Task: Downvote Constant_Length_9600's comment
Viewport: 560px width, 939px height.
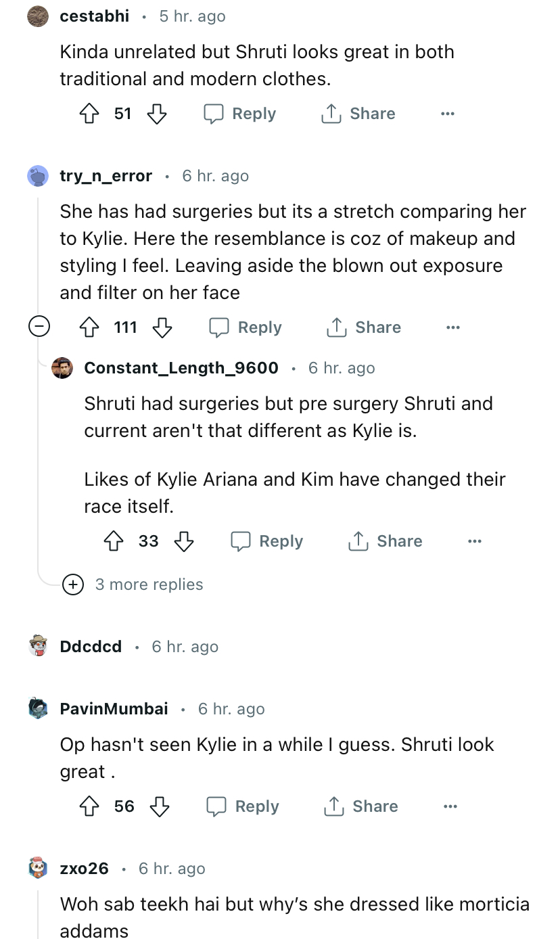Action: click(184, 541)
